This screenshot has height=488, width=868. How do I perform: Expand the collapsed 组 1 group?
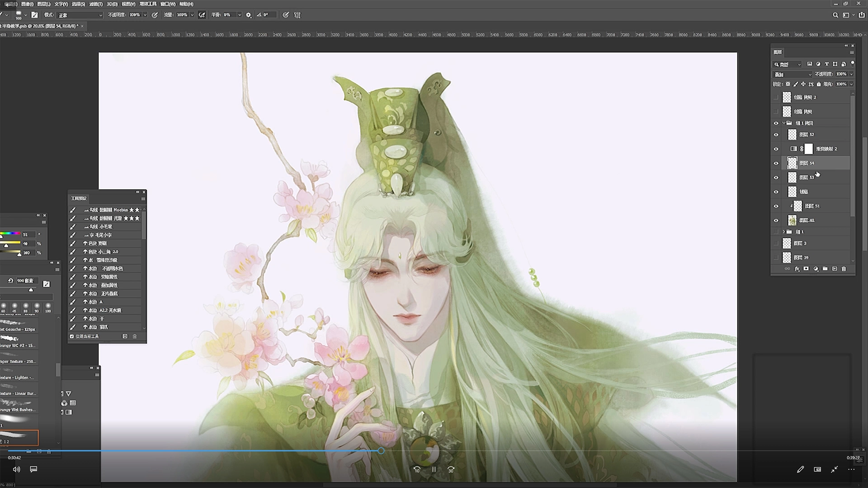pos(784,232)
